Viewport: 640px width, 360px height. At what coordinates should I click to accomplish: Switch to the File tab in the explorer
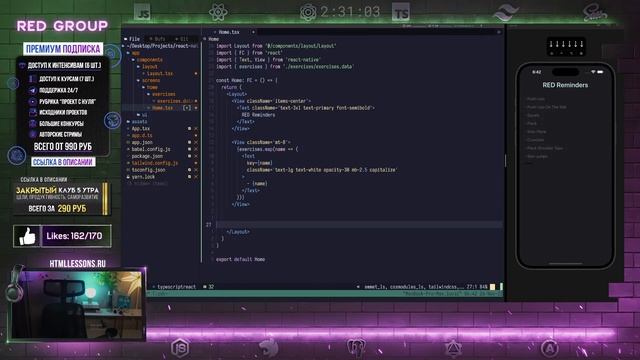(132, 39)
